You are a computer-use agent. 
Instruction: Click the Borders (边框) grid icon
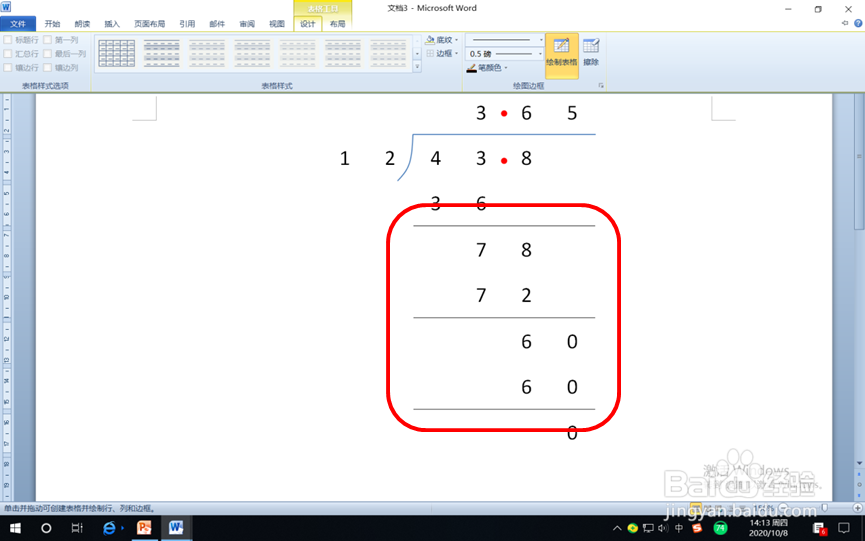pyautogui.click(x=430, y=53)
